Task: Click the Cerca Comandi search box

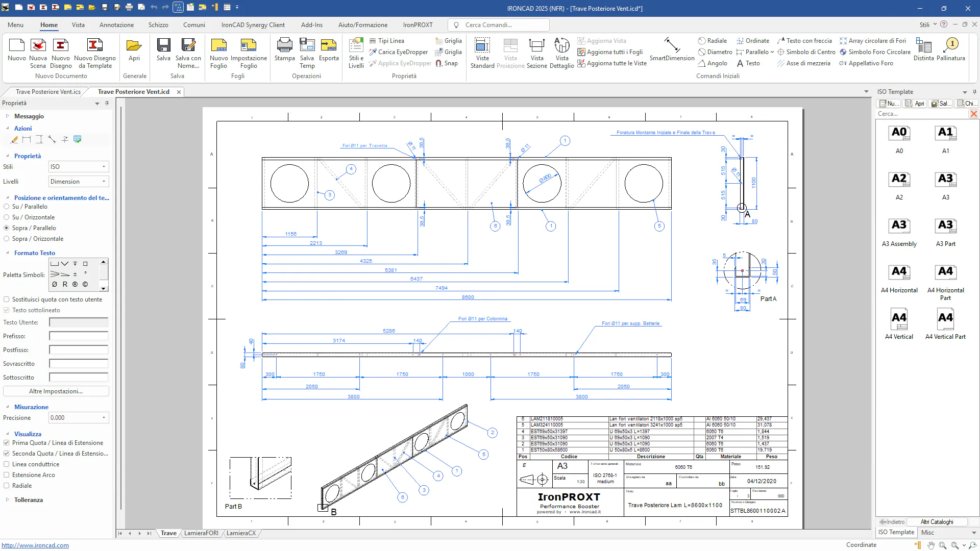Action: coord(499,25)
